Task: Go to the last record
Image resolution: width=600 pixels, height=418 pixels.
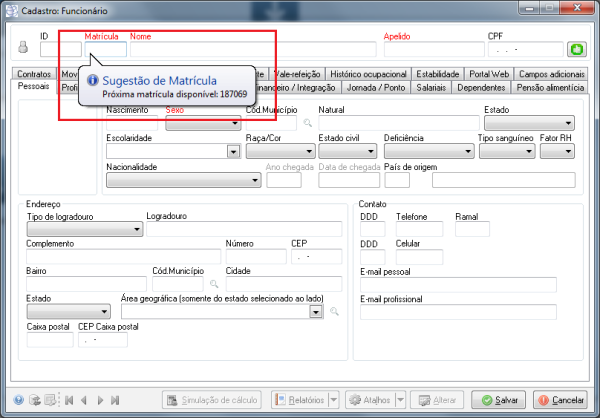Action: point(117,400)
